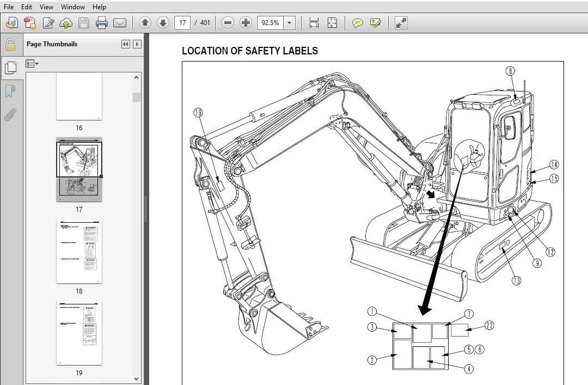Click the Open file icon in toolbar
This screenshot has height=385, width=588.
[12, 23]
